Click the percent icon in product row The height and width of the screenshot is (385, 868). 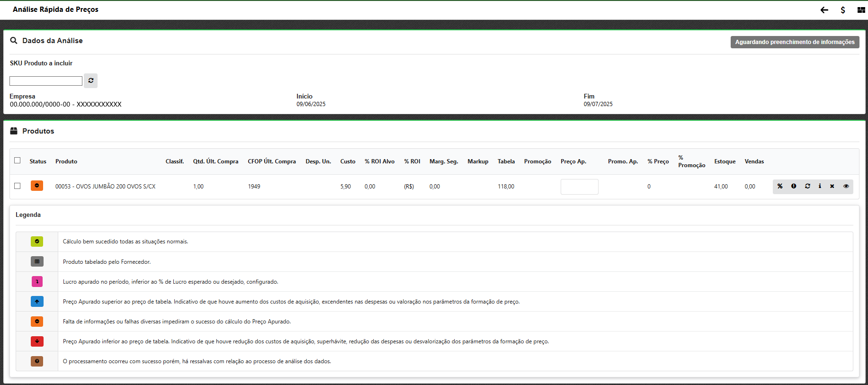tap(780, 186)
